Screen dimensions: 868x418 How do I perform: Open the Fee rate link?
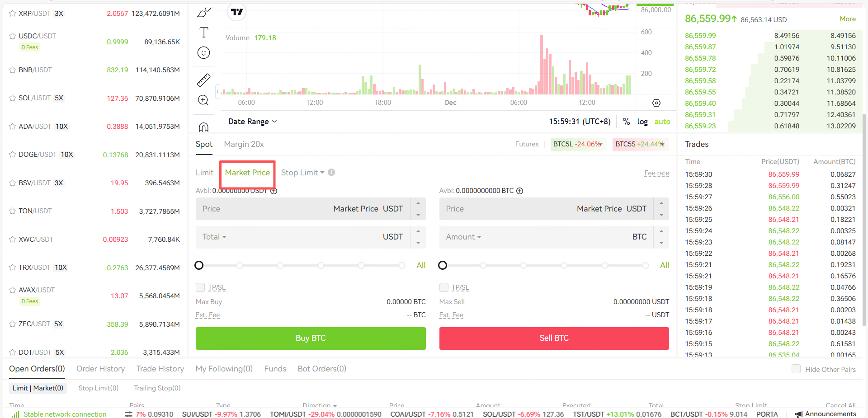coord(656,173)
